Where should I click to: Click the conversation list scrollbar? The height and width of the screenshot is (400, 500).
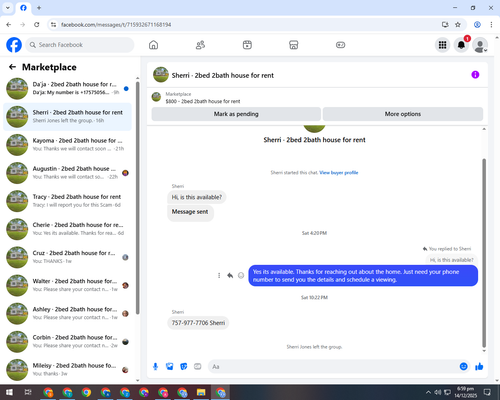click(138, 197)
